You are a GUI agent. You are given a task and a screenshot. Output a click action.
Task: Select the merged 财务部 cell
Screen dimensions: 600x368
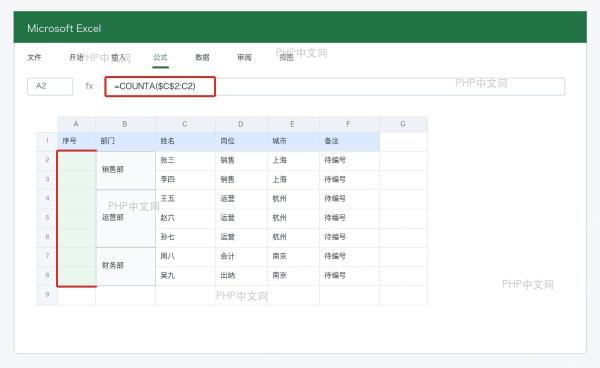(x=126, y=266)
